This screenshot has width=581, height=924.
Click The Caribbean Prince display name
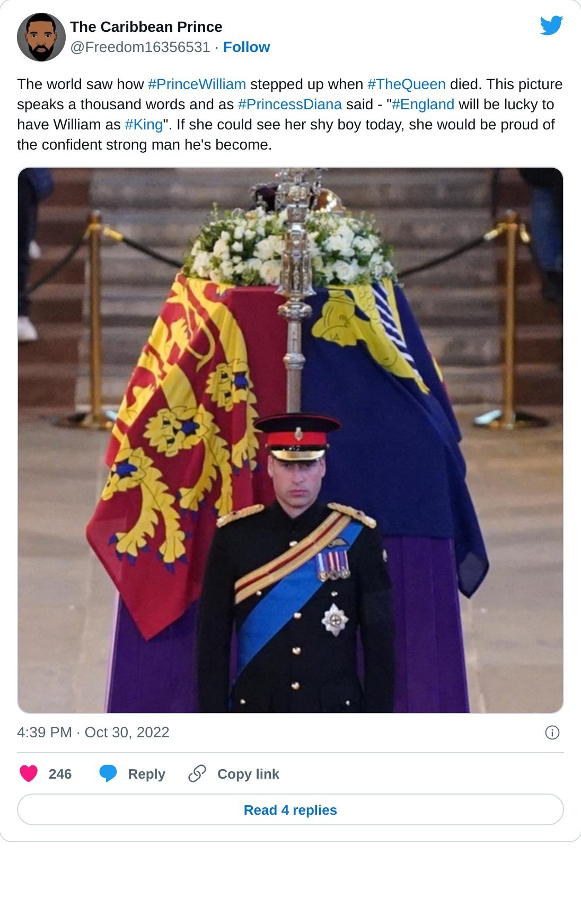pos(146,27)
